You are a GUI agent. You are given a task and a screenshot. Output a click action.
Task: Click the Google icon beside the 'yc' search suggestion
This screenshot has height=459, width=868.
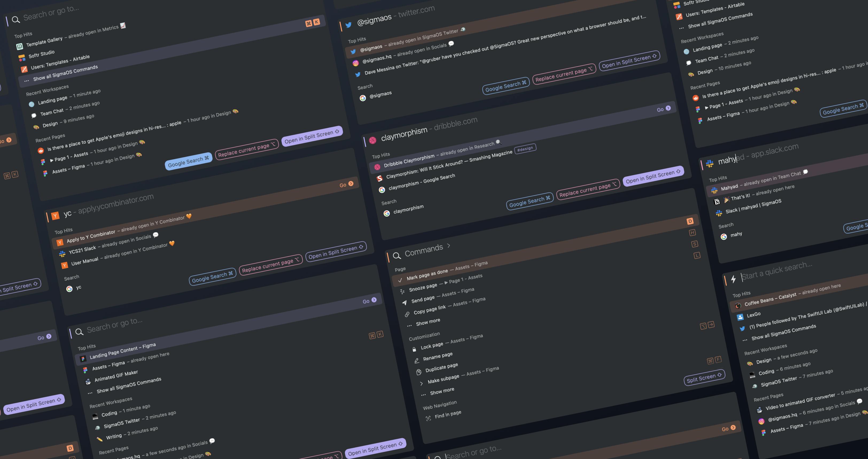coord(69,289)
